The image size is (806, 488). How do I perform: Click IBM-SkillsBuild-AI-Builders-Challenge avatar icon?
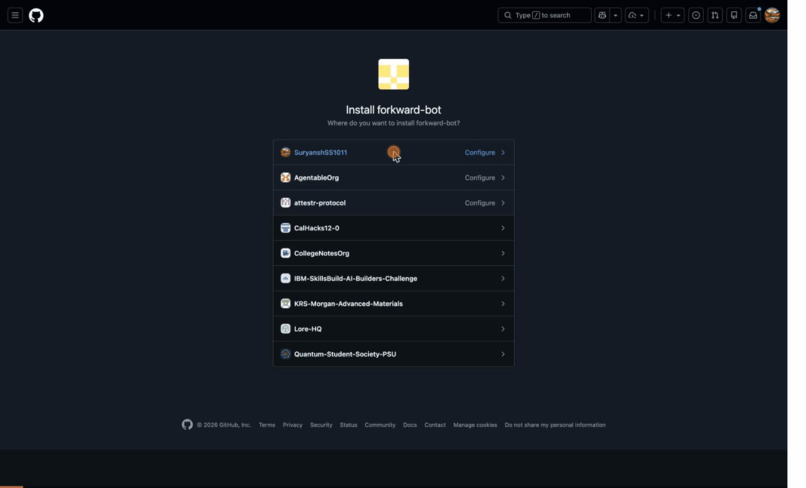coord(285,278)
